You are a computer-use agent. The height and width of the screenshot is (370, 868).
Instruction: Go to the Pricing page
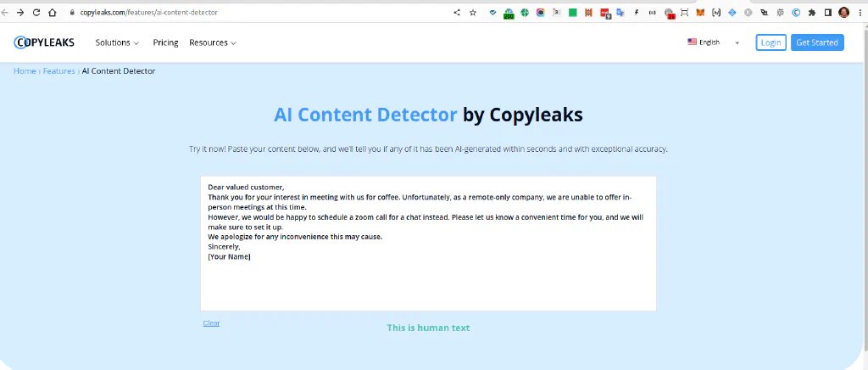click(165, 42)
